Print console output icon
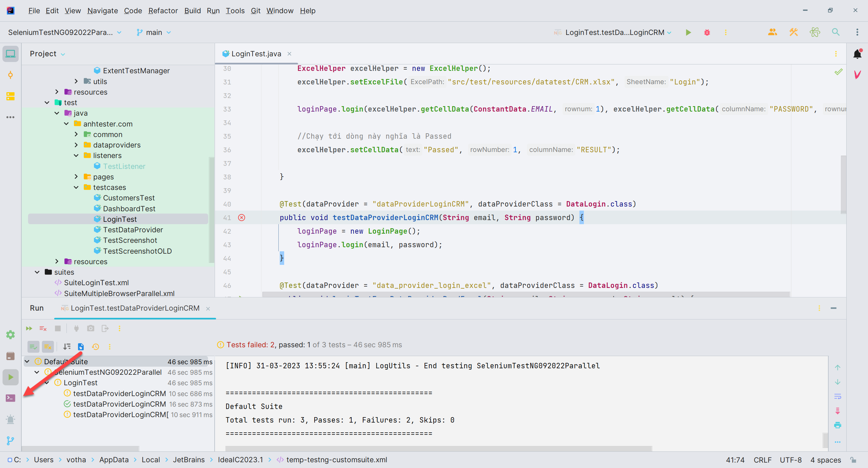This screenshot has width=868, height=468. pos(837,425)
